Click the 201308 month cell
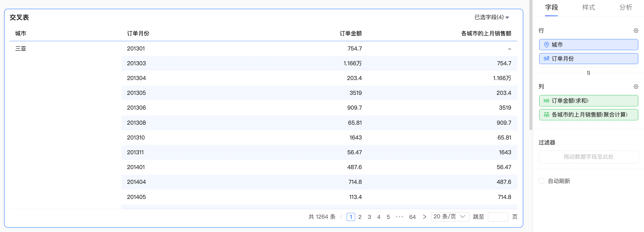This screenshot has height=232, width=644. click(x=136, y=123)
